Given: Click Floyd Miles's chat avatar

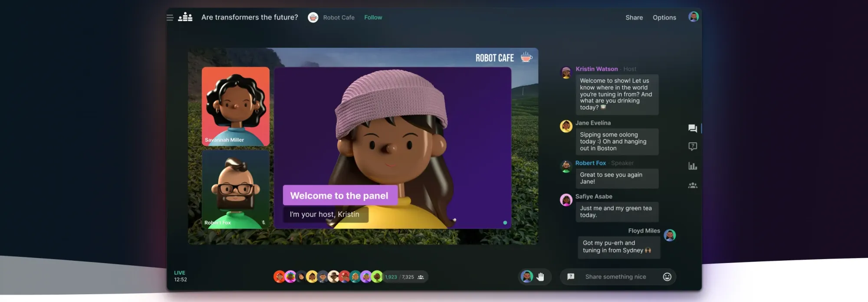Looking at the screenshot, I should tap(670, 235).
